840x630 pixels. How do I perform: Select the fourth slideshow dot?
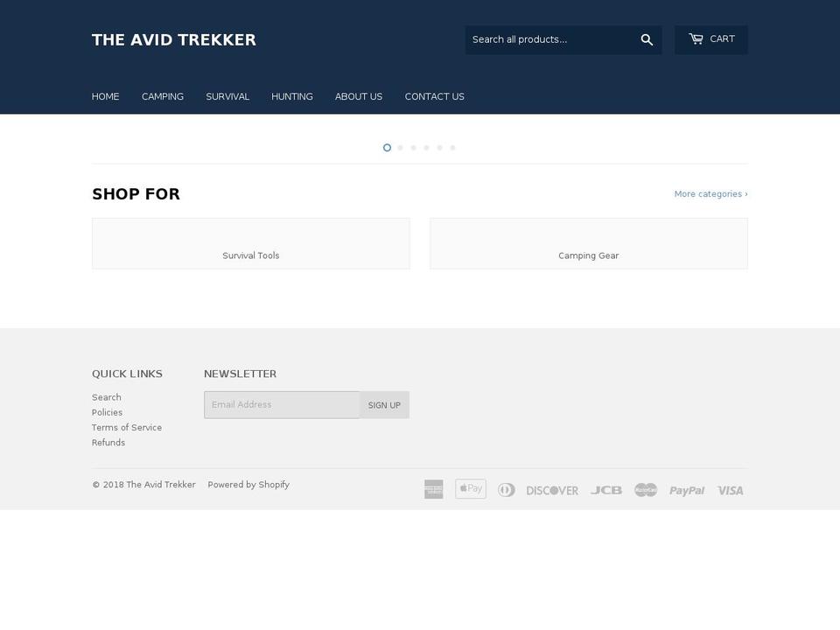[x=426, y=148]
